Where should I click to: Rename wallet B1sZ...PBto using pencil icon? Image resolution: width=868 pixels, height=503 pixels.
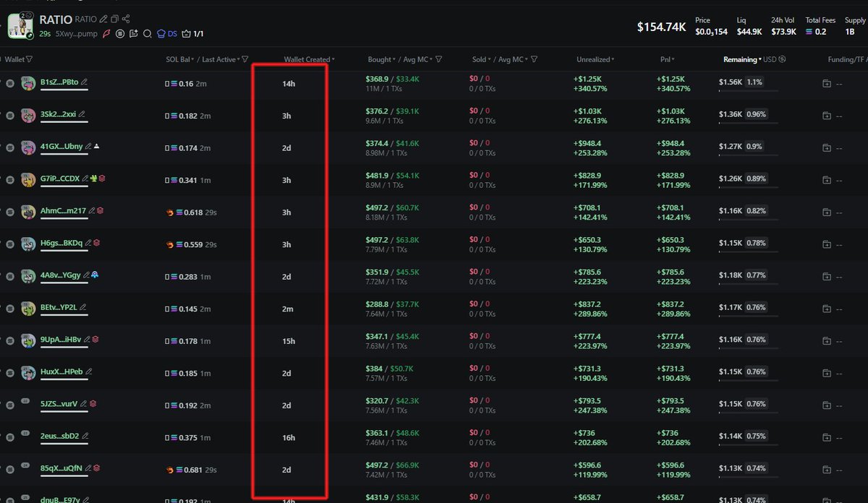tap(85, 82)
